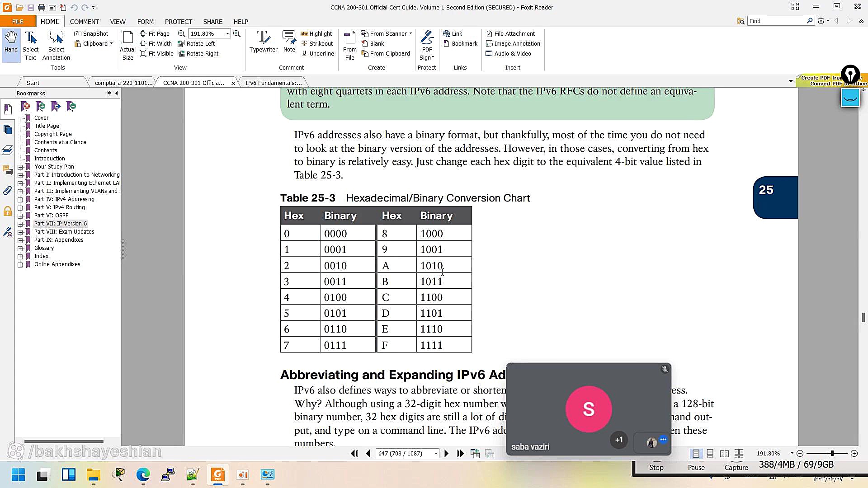Click the Print icon in quick access toolbar
This screenshot has width=868, height=488.
[41, 8]
